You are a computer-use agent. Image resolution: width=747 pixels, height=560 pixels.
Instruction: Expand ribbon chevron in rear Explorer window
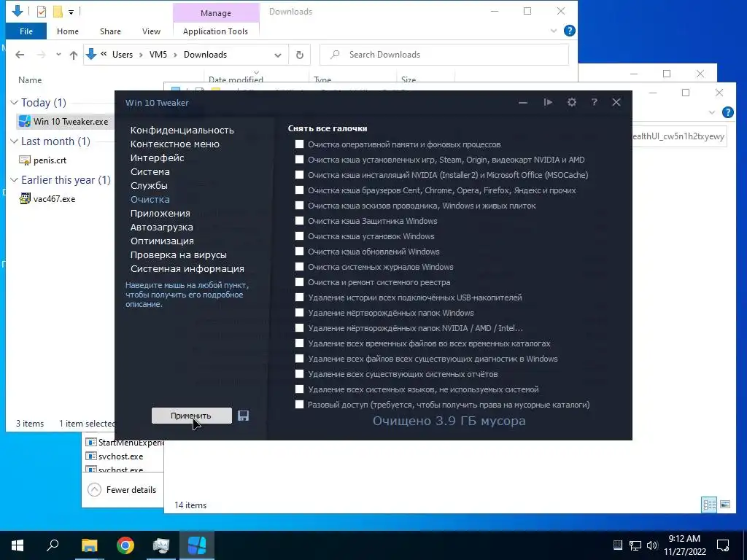click(712, 112)
